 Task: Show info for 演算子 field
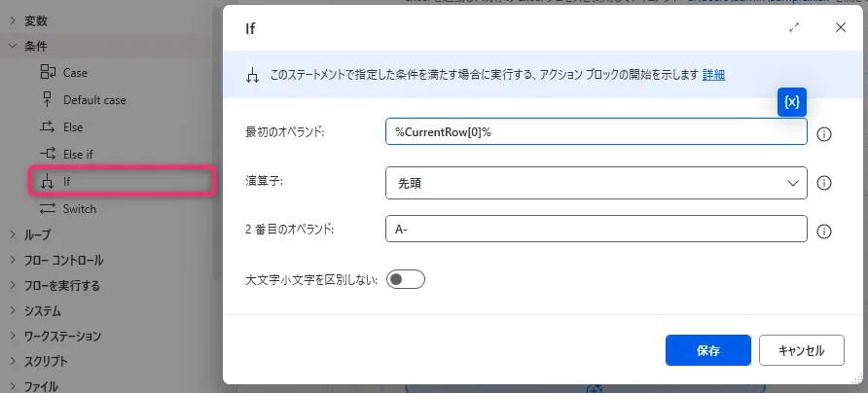823,183
